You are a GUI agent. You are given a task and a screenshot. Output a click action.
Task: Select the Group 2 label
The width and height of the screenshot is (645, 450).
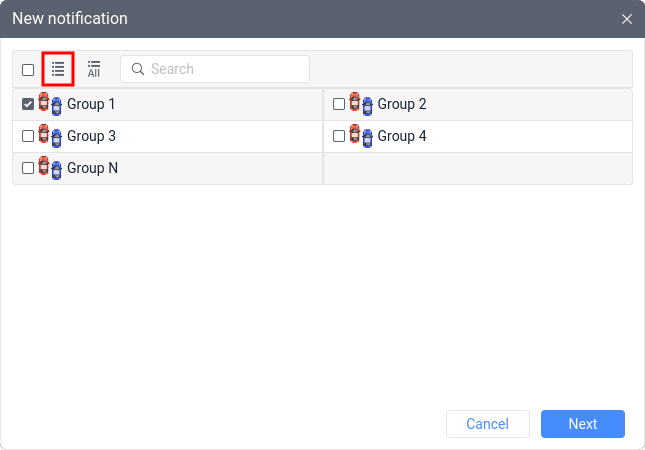coord(402,104)
